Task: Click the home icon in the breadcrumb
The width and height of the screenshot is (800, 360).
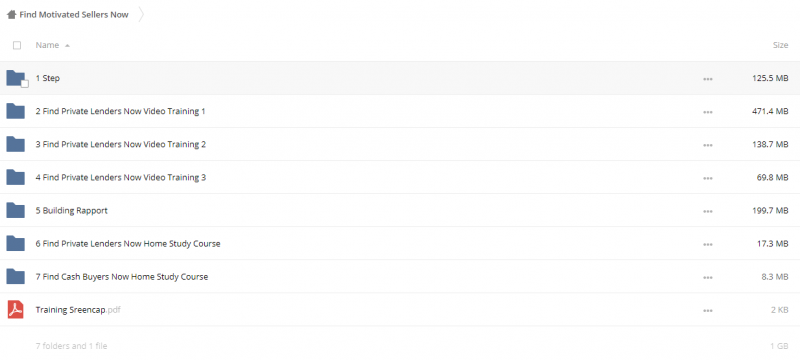Action: pyautogui.click(x=11, y=14)
